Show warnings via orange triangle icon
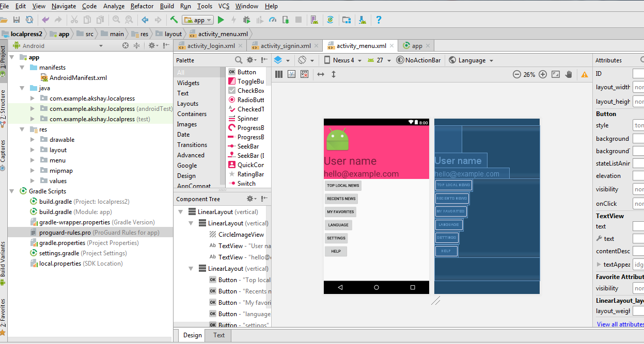Viewport: 644px width, 344px height. pyautogui.click(x=585, y=74)
